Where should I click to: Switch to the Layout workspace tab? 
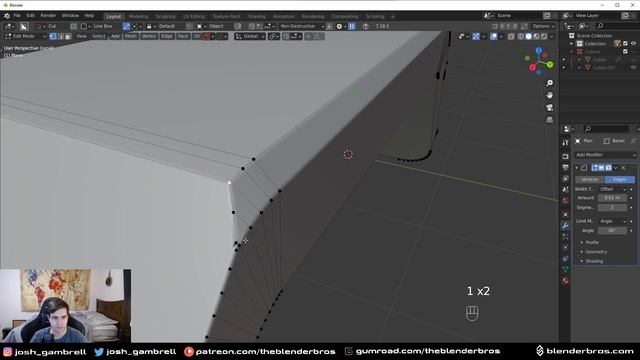click(113, 16)
